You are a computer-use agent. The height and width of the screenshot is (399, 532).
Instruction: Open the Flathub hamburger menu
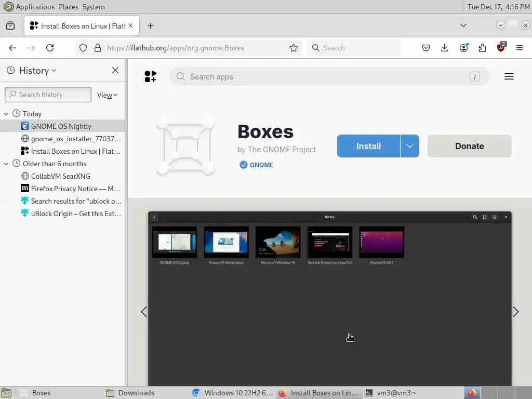pos(509,77)
